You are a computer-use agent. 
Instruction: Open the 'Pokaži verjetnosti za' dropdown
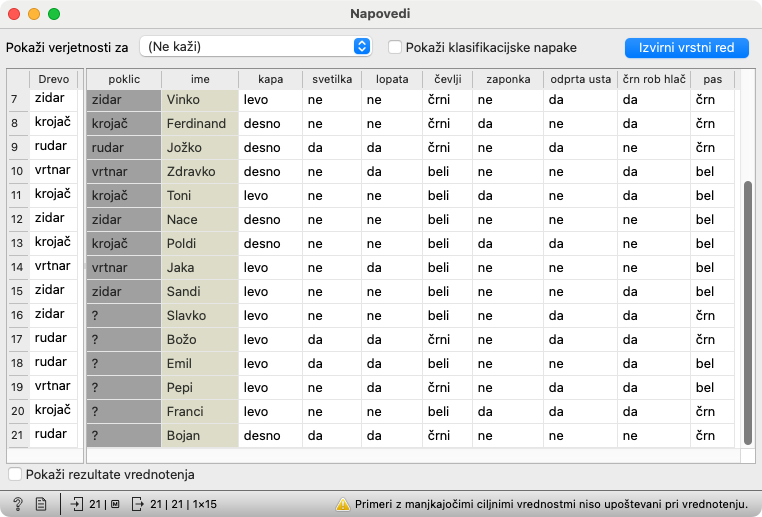[x=255, y=47]
